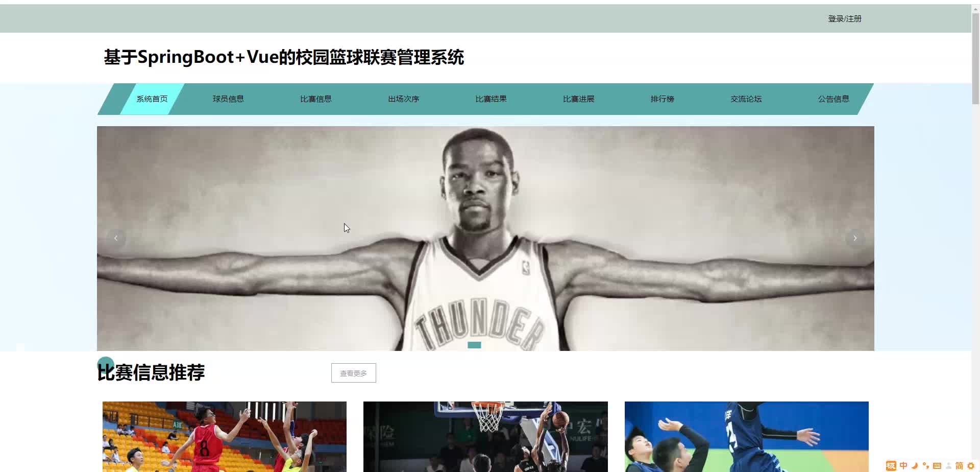The width and height of the screenshot is (980, 472).
Task: Open the 系统首页 navigation tab
Action: click(151, 99)
